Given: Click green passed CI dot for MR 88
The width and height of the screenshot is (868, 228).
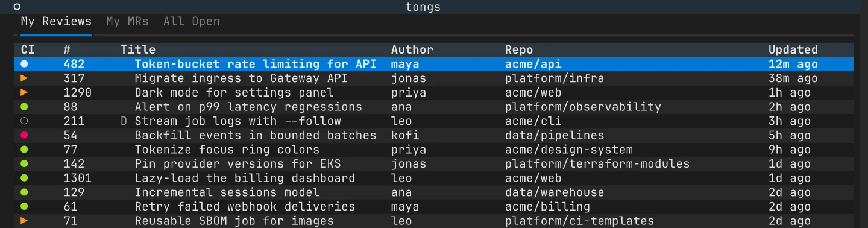Looking at the screenshot, I should click(24, 107).
